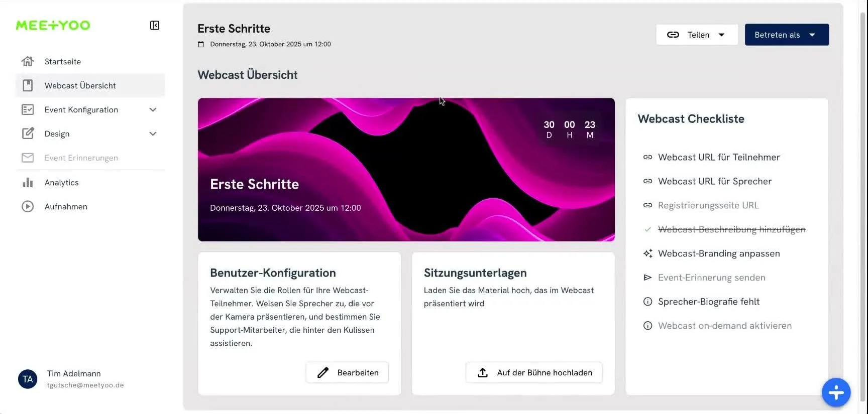
Task: Open the Betreten als dropdown
Action: [x=786, y=35]
